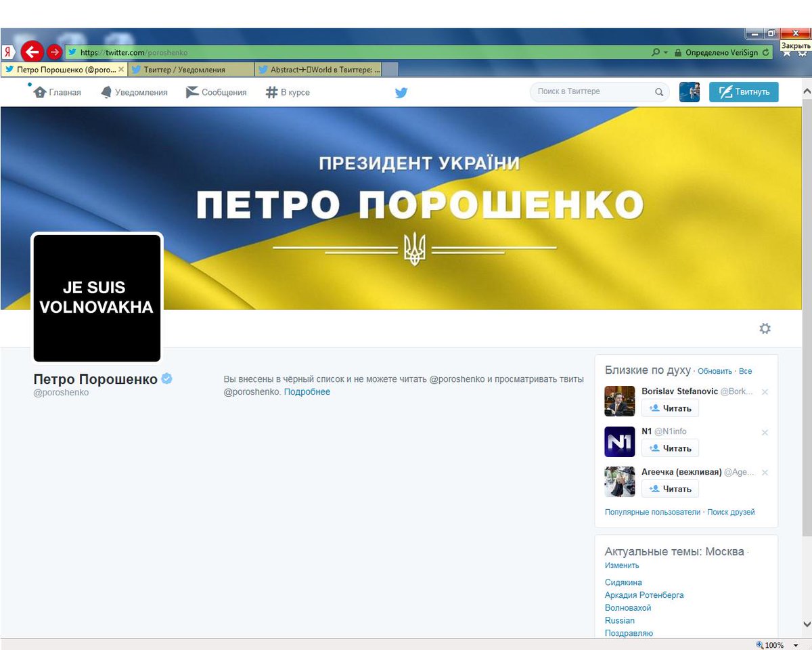Follow Borislav Stefanovic with Читать button
The width and height of the screenshot is (812, 650).
(670, 408)
